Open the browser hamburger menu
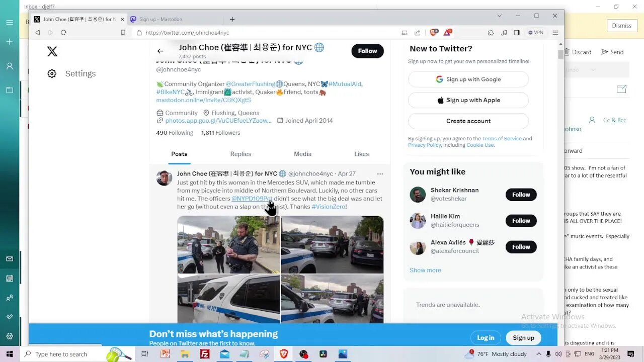The image size is (644, 362). [x=555, y=33]
